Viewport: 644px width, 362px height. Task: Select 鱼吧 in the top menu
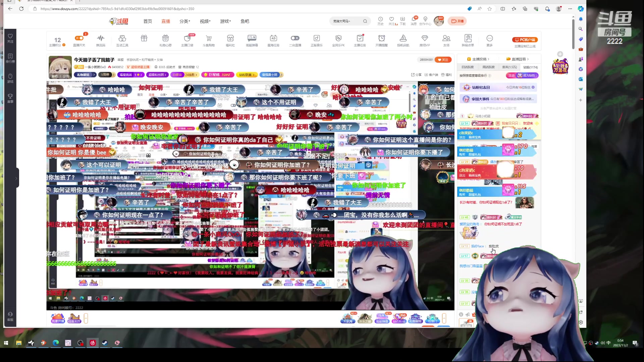[245, 21]
